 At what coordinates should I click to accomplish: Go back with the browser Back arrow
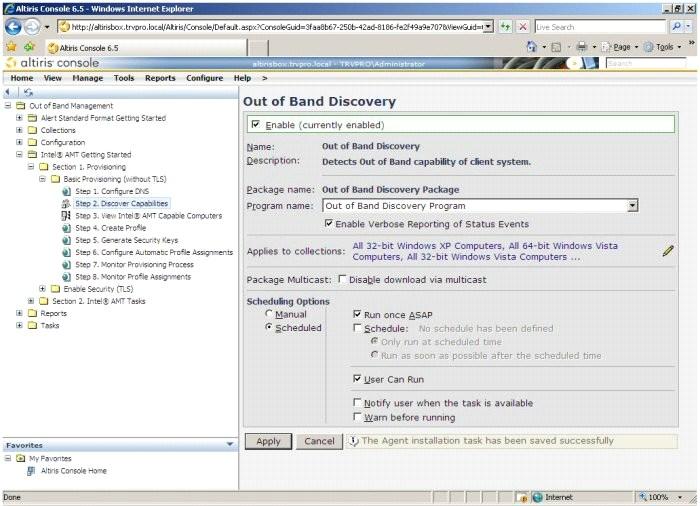13,27
